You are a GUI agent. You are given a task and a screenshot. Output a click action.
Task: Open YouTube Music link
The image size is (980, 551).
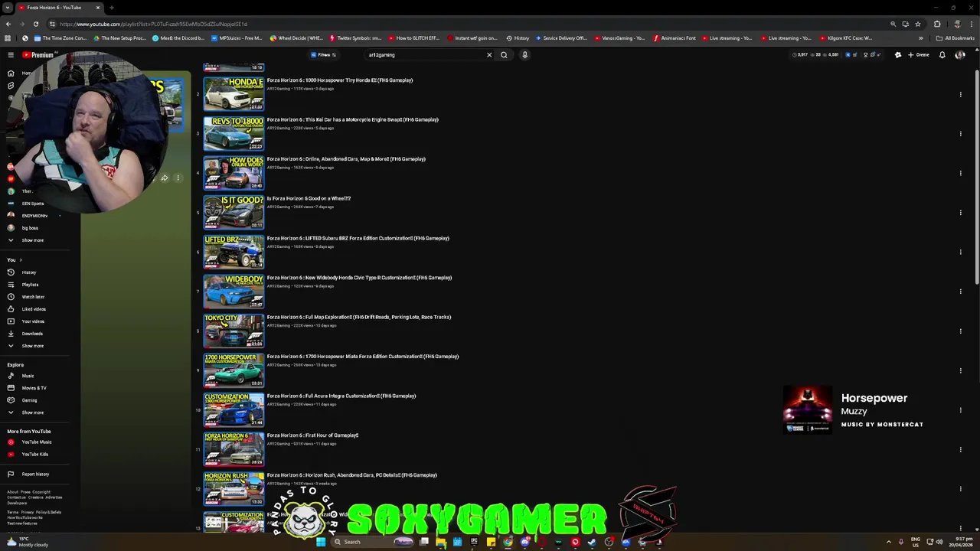36,442
